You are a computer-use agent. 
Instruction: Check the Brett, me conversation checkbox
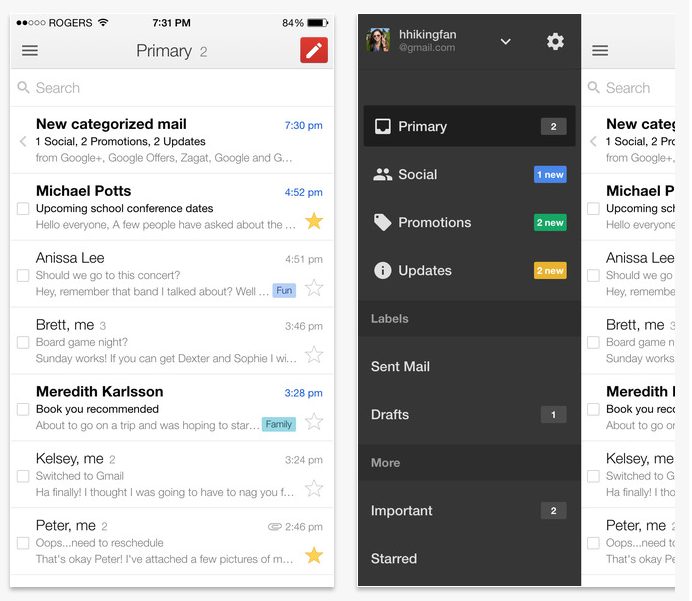[23, 342]
